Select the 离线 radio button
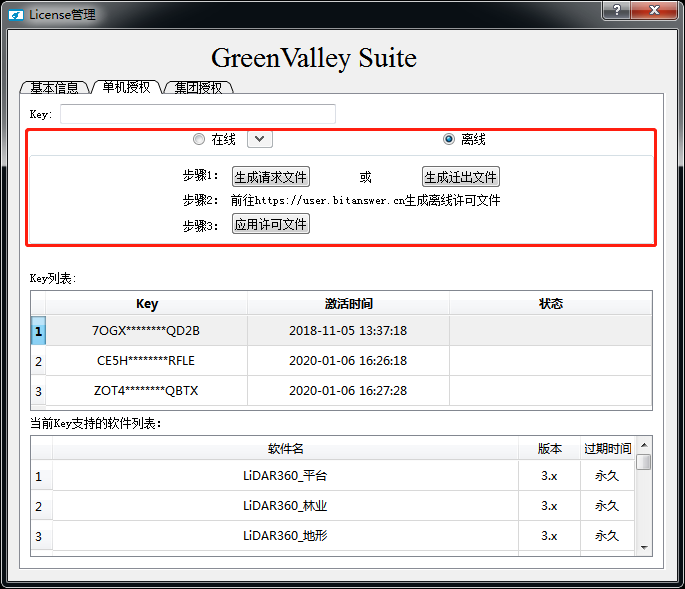The height and width of the screenshot is (589, 685). point(449,139)
